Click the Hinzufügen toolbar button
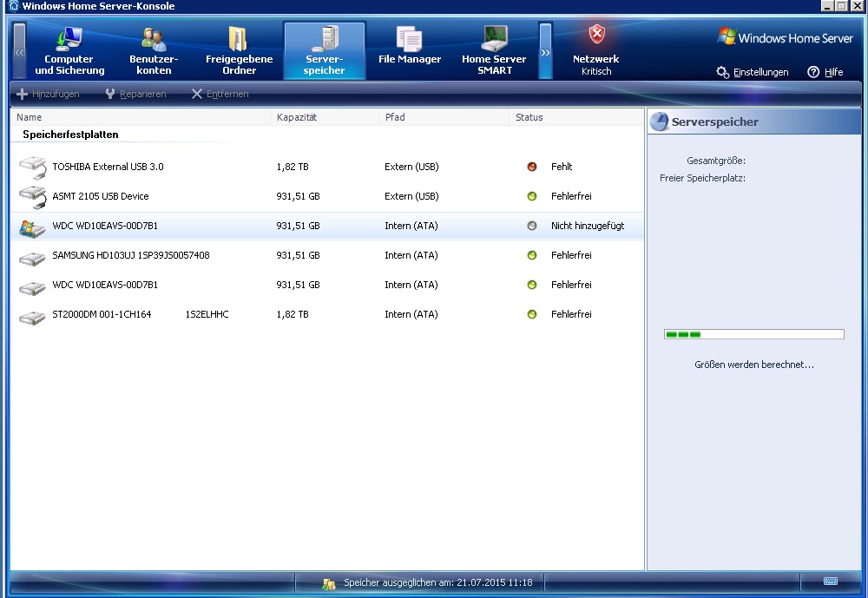 [48, 94]
